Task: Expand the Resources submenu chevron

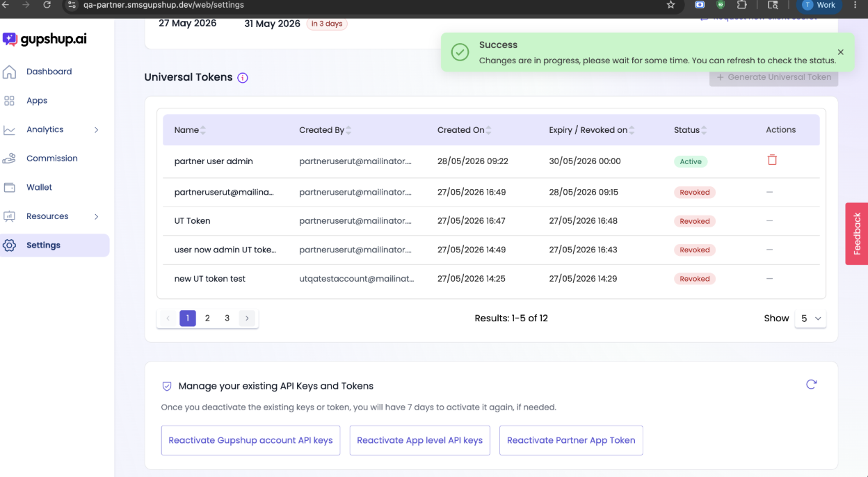Action: click(97, 216)
